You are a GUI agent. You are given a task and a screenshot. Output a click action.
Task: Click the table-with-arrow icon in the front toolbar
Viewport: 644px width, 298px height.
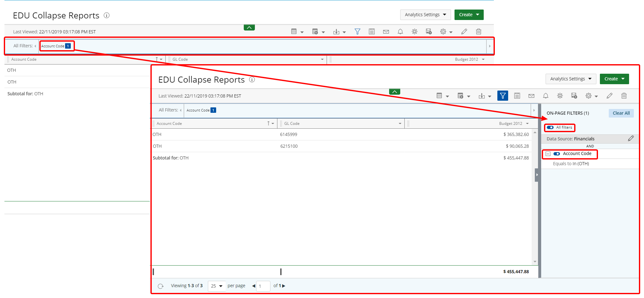(x=461, y=96)
